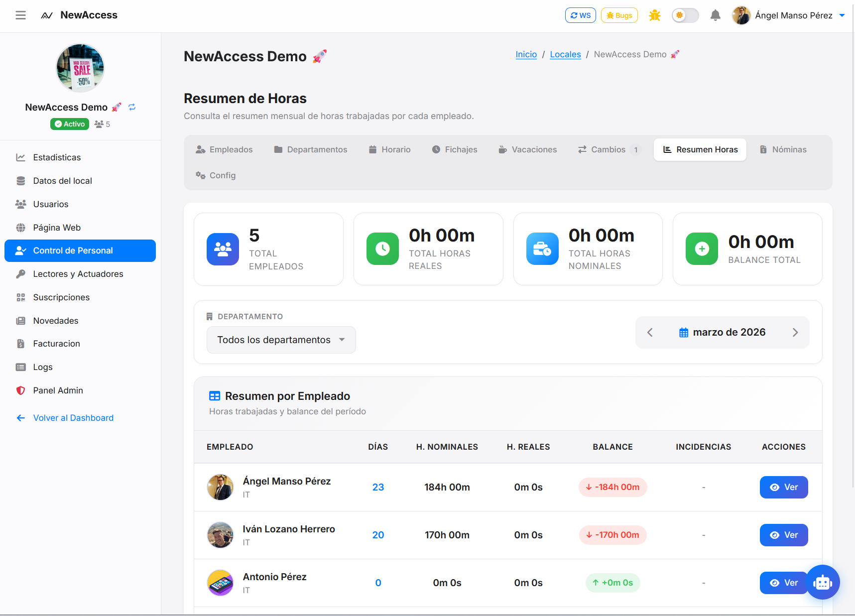Click the swap-local arrows beside NewAccess Demo
The height and width of the screenshot is (616, 855).
pos(132,107)
